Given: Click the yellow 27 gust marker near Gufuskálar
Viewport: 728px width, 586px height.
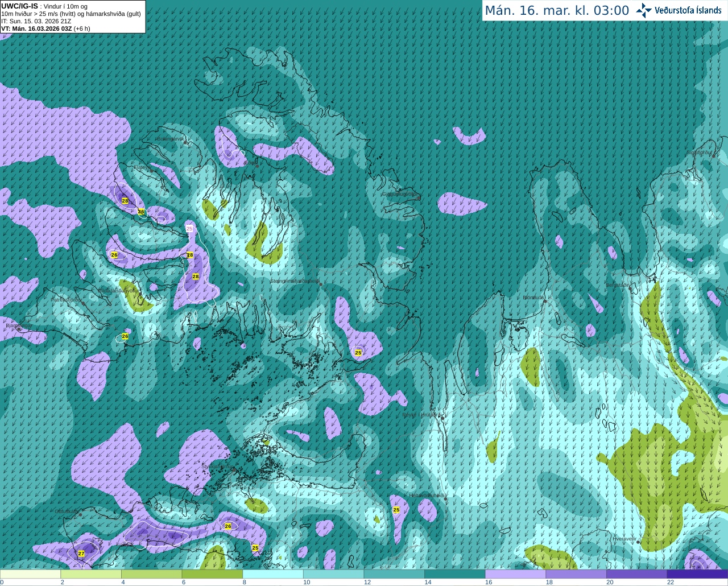Looking at the screenshot, I should (x=81, y=554).
